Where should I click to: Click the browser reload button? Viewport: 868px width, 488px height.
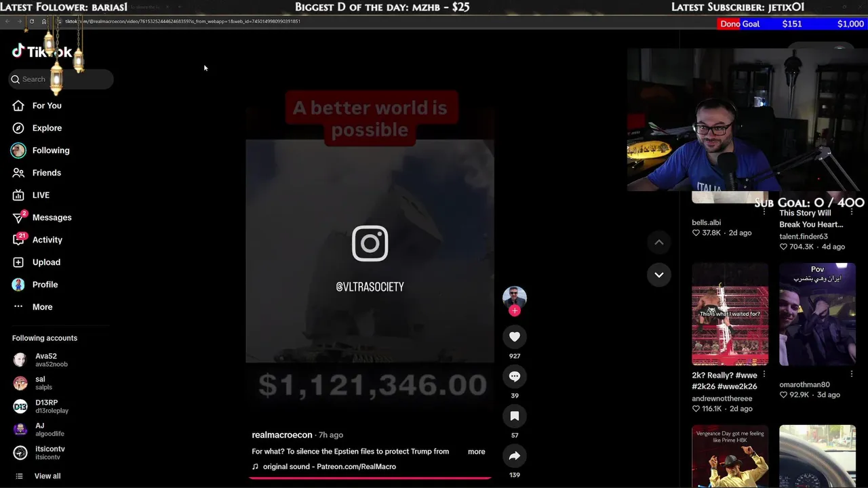(32, 22)
